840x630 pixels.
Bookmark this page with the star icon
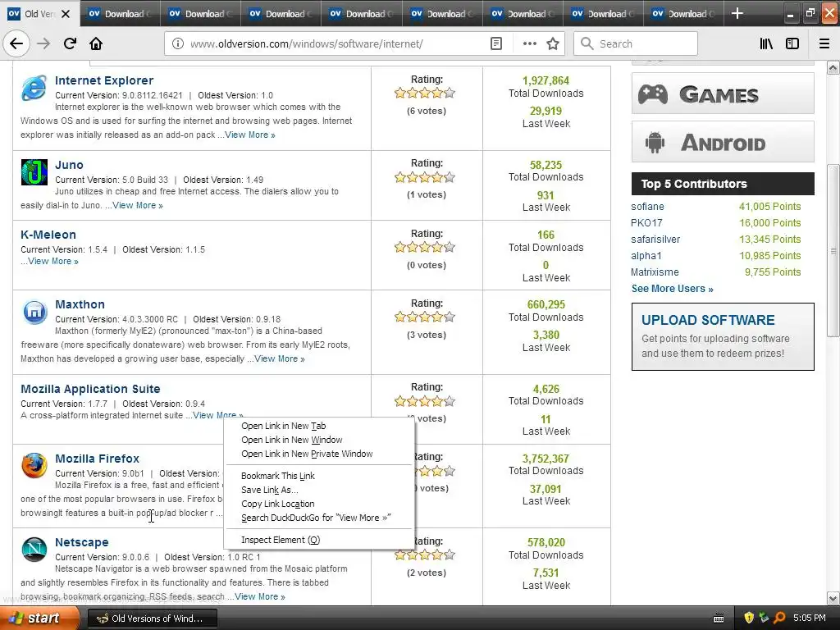click(553, 43)
